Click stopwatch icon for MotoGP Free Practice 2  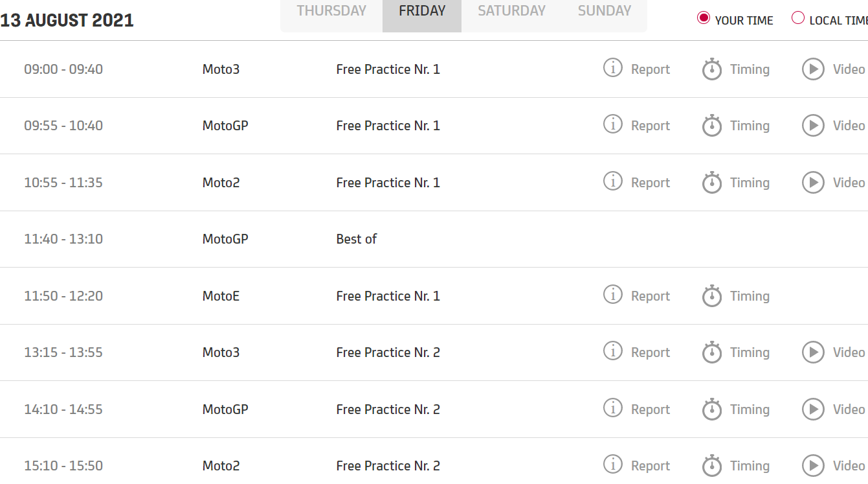(712, 409)
